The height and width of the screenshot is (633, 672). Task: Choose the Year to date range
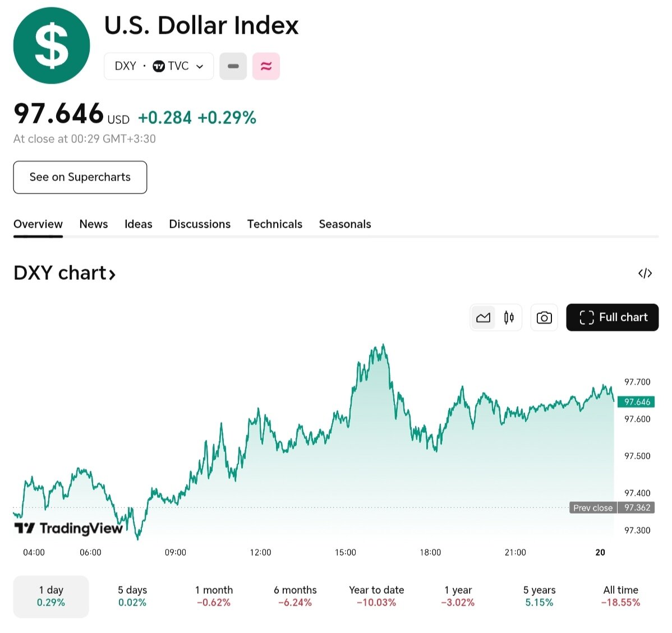376,596
